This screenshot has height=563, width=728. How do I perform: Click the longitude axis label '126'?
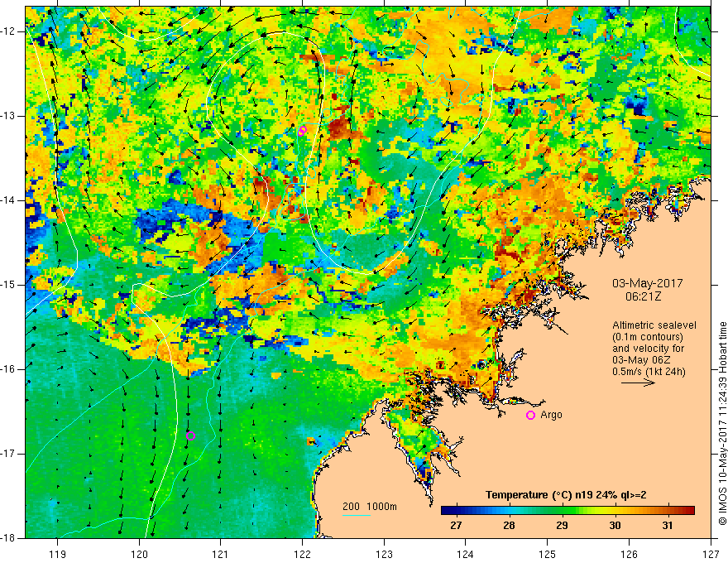[629, 555]
